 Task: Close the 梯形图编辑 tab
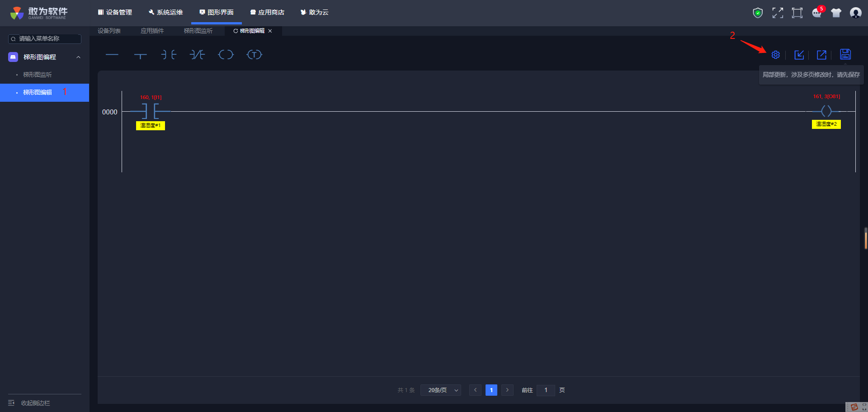coord(270,31)
